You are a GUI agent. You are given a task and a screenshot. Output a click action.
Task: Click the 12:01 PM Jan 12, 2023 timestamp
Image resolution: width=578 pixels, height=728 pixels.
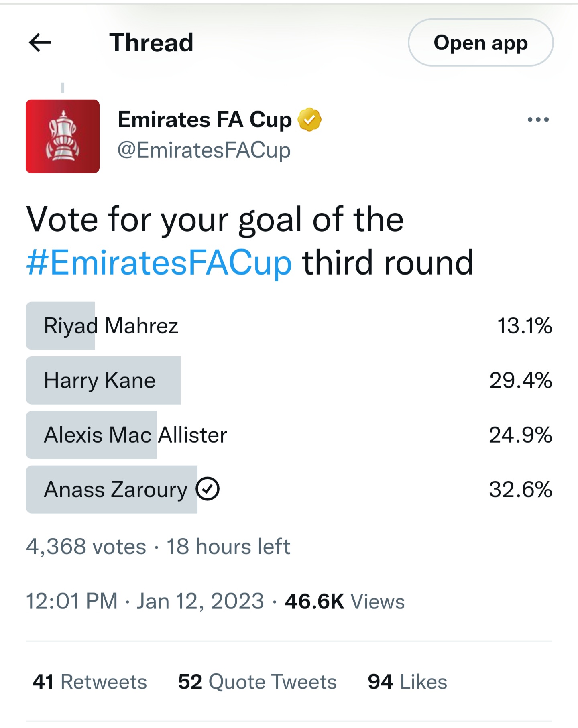pyautogui.click(x=145, y=601)
